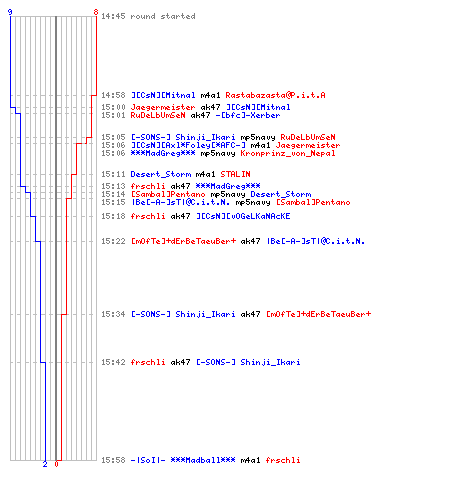Click ][CsN][vOGeLKaNAcKE player name

click(x=243, y=216)
